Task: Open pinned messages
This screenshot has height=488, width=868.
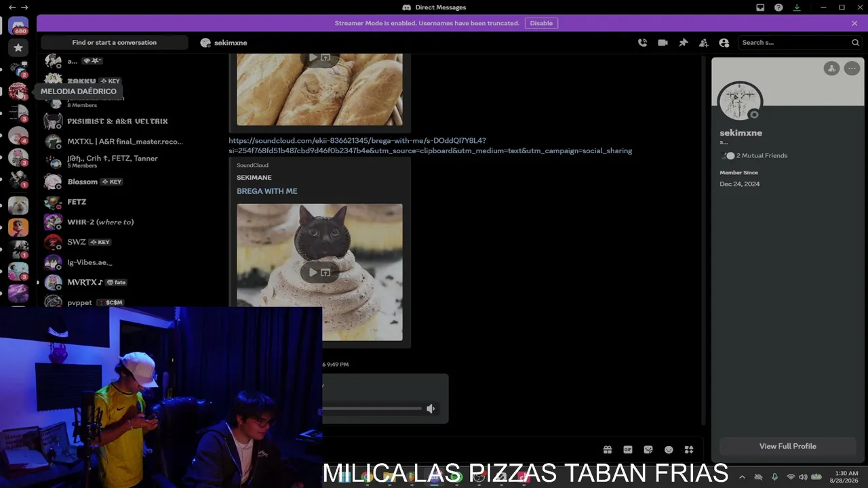Action: click(684, 43)
